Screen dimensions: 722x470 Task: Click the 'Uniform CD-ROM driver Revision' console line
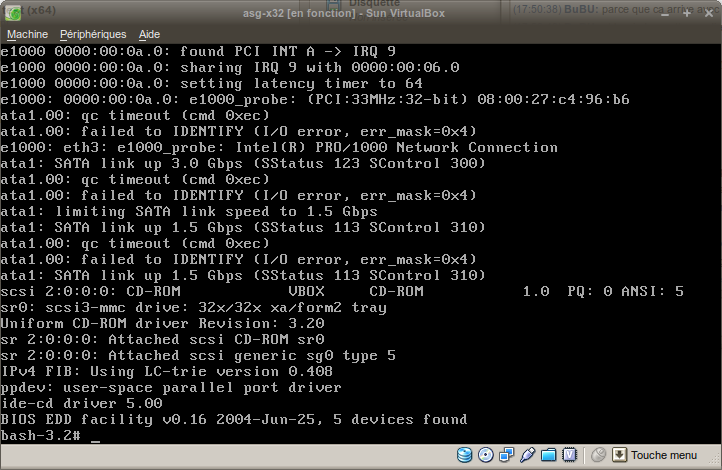(x=162, y=323)
